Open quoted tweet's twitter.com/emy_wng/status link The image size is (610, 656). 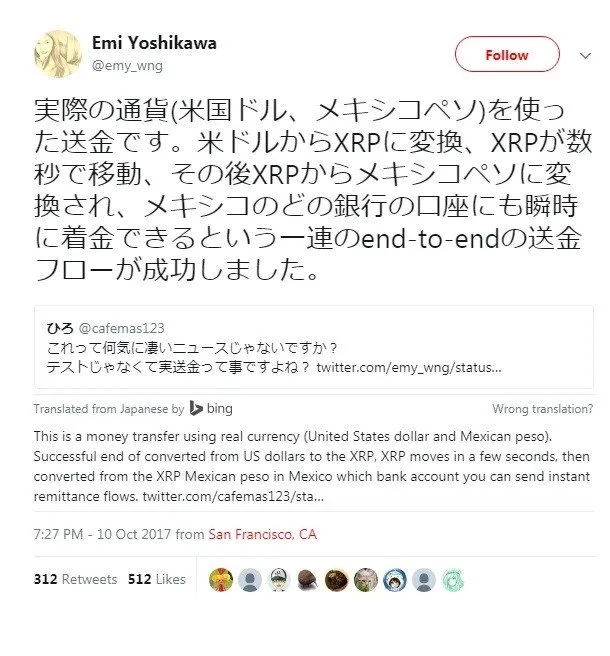[x=409, y=368]
